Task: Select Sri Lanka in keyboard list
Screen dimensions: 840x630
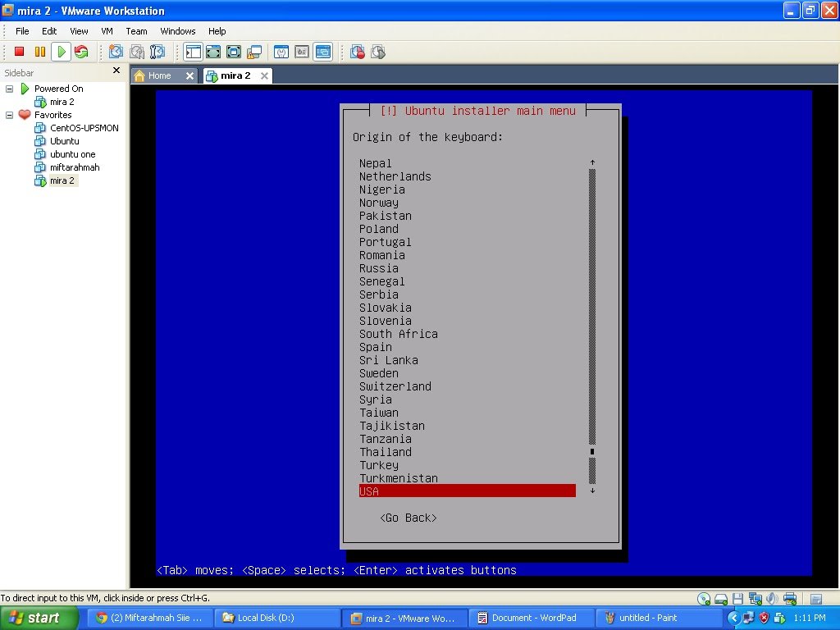Action: (x=389, y=361)
